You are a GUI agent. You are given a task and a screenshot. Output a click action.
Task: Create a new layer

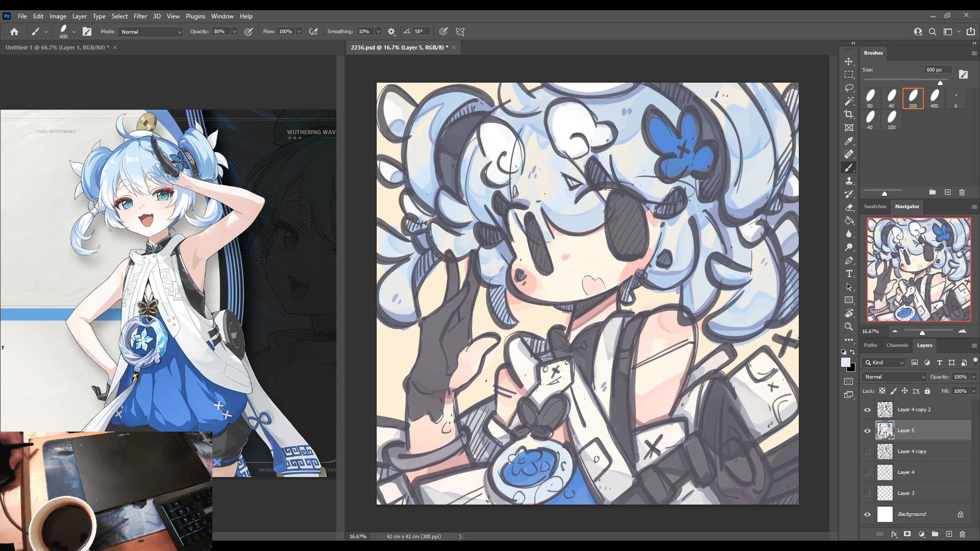coord(949,534)
